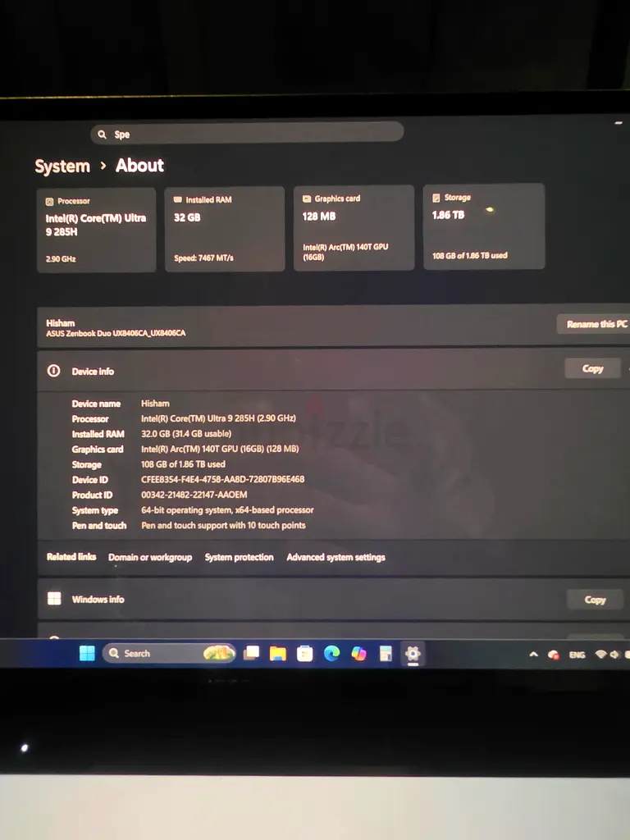Select Pen and touch support value
Screen dimensions: 630x840
click(x=223, y=525)
